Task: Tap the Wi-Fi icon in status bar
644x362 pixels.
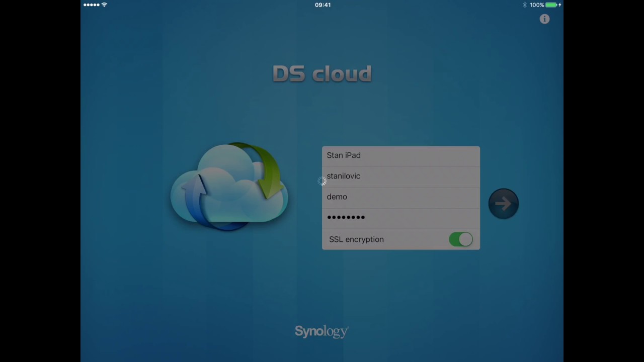Action: (104, 5)
